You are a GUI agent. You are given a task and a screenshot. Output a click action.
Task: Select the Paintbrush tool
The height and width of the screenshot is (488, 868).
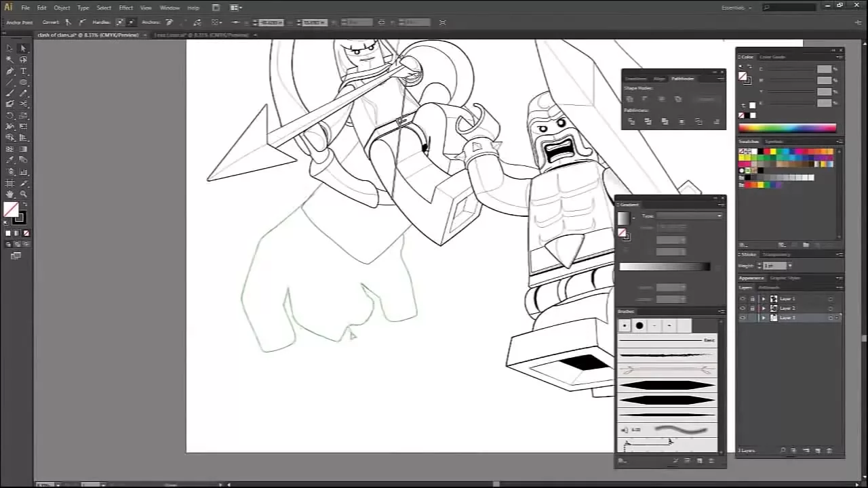pos(9,92)
